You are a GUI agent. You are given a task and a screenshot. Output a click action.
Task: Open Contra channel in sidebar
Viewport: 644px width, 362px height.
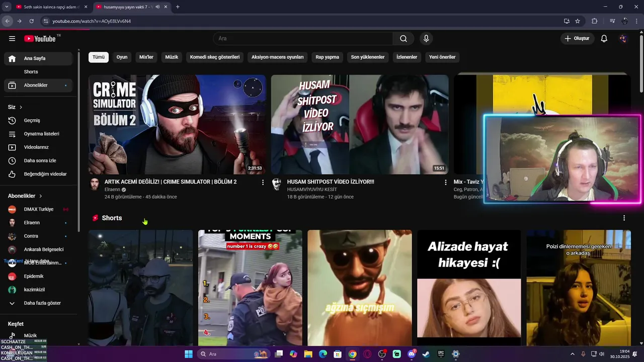tap(38, 236)
